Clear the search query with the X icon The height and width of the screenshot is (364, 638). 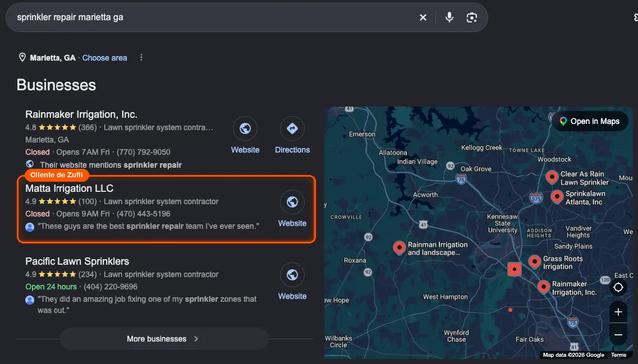click(423, 17)
